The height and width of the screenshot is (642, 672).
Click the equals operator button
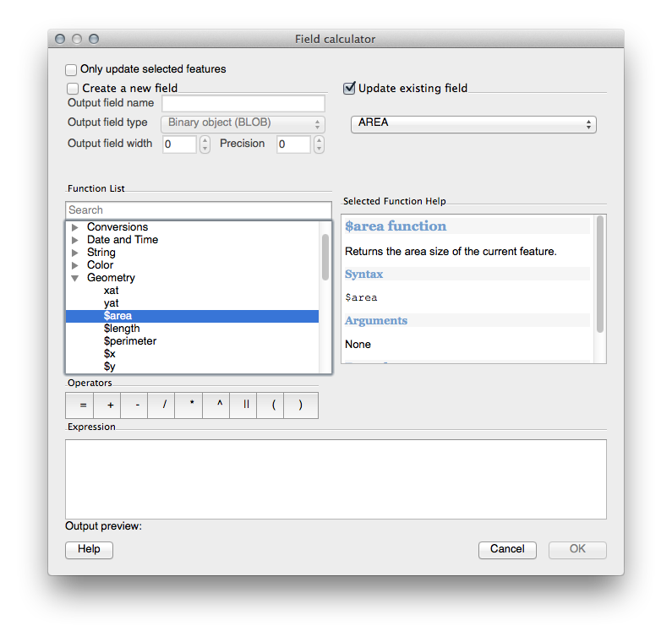pos(83,405)
